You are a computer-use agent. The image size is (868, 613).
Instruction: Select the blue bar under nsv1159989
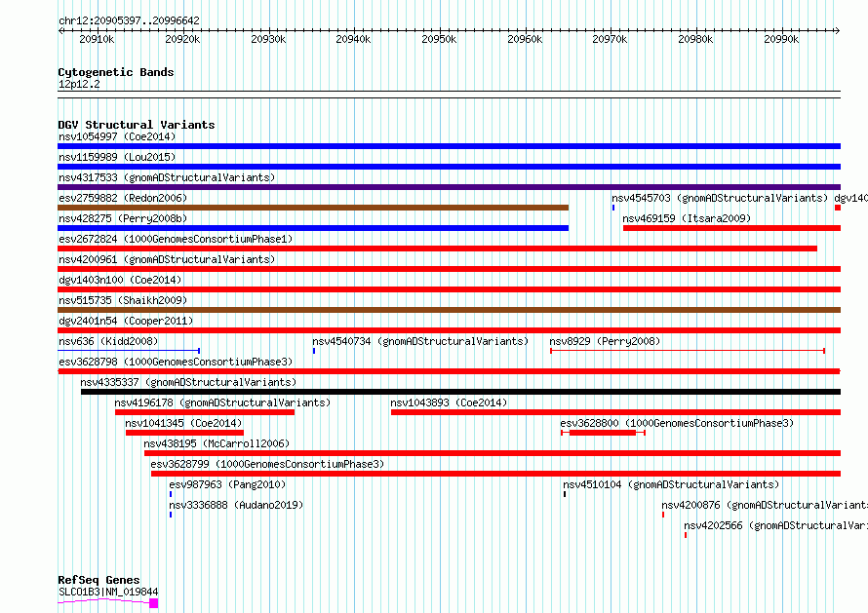[449, 167]
